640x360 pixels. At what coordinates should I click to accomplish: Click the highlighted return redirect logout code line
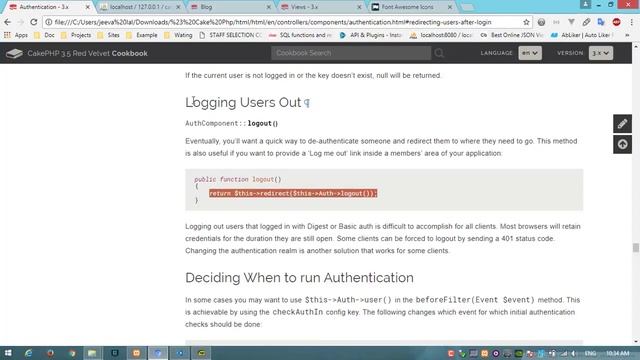click(x=293, y=193)
